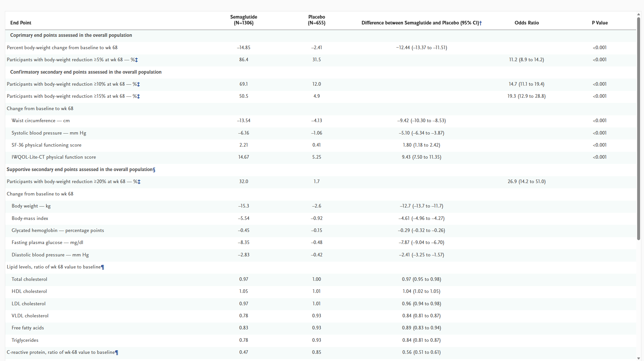This screenshot has width=644, height=361.
Task: Click the scrollbar up arrow
Action: (x=638, y=14)
